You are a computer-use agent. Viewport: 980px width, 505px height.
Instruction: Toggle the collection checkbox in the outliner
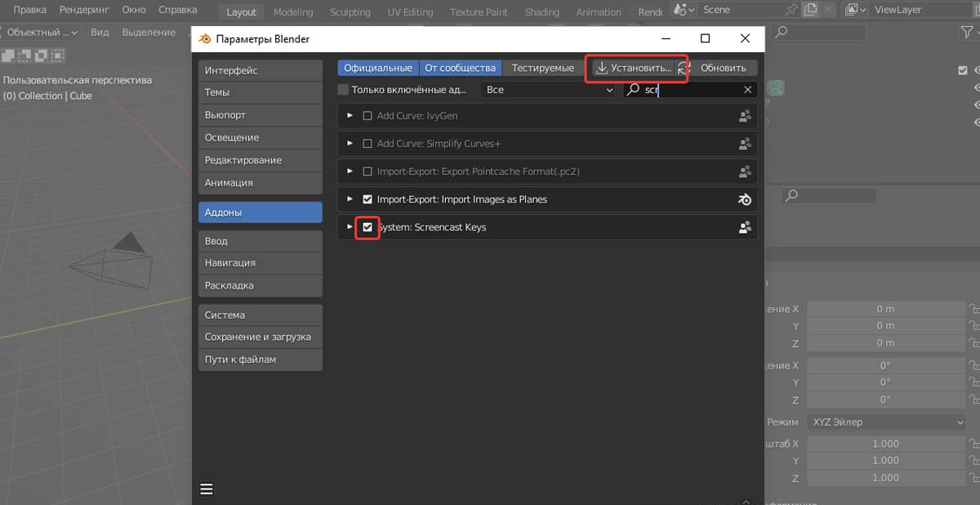point(963,70)
